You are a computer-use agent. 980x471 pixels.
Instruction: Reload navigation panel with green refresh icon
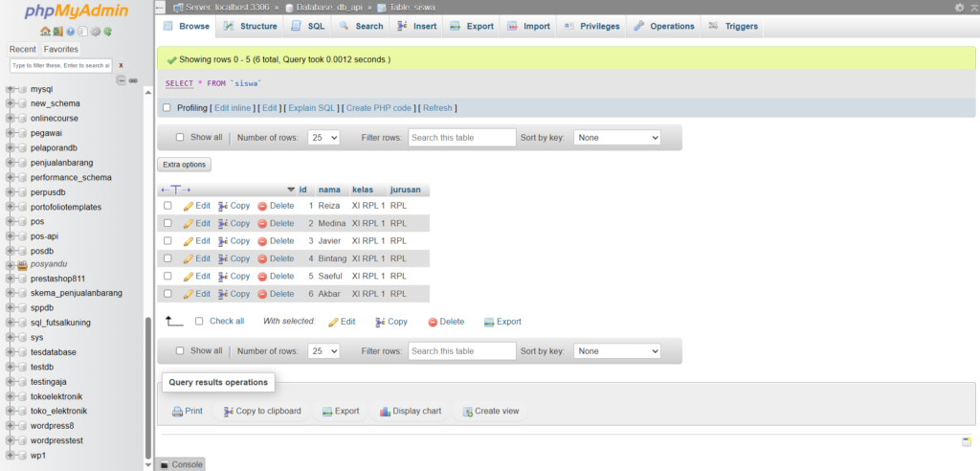coord(108,32)
